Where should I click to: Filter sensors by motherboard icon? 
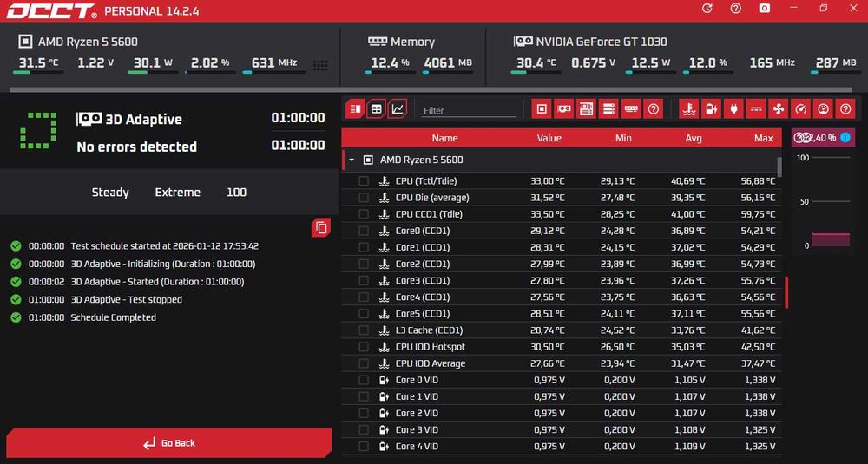pos(586,109)
